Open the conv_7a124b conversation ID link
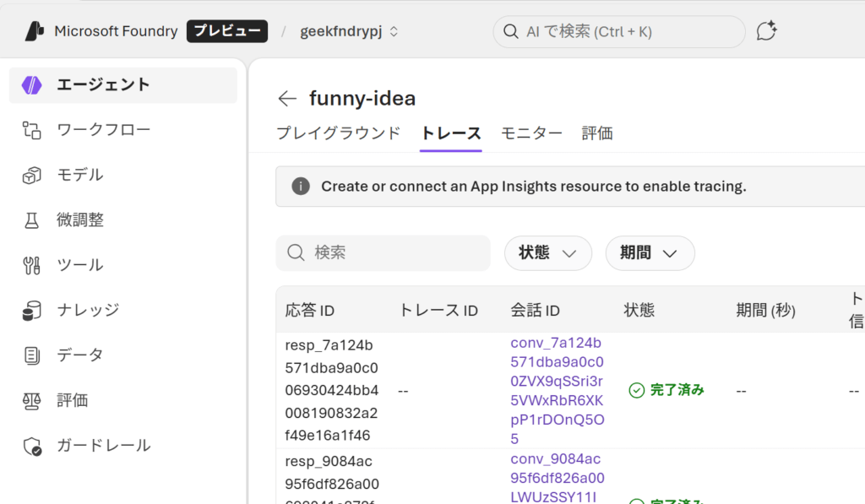The width and height of the screenshot is (865, 504). [557, 391]
